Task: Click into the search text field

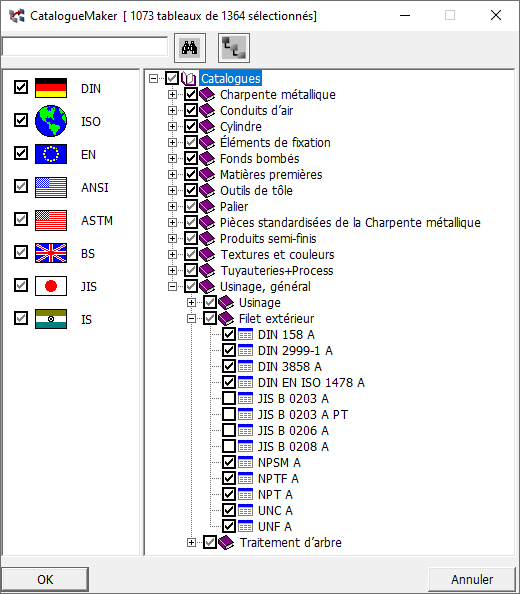Action: [x=85, y=47]
